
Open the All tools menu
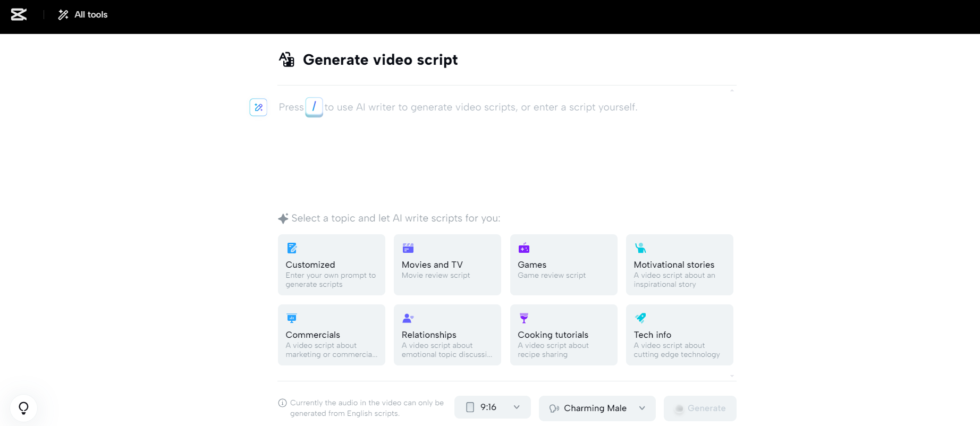(x=83, y=14)
